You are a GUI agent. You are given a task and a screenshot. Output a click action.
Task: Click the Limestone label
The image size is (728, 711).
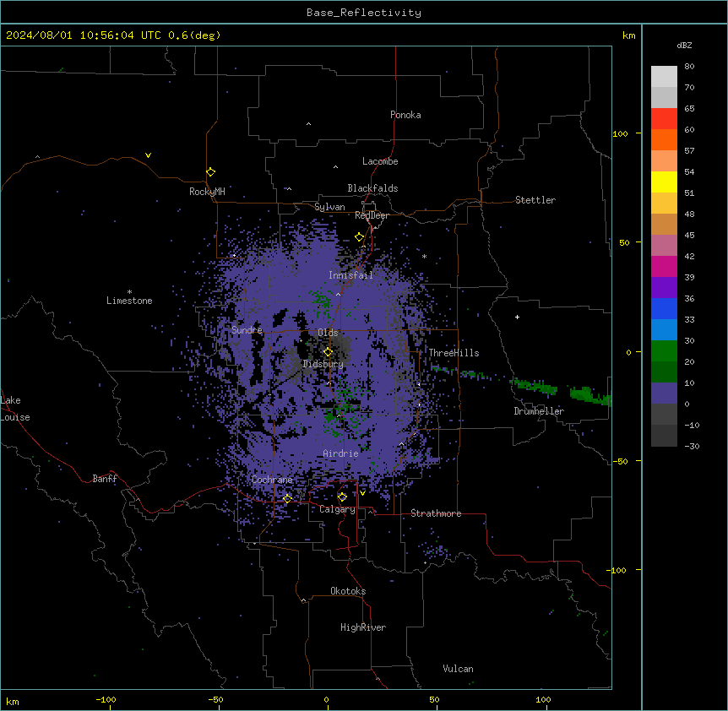point(129,301)
